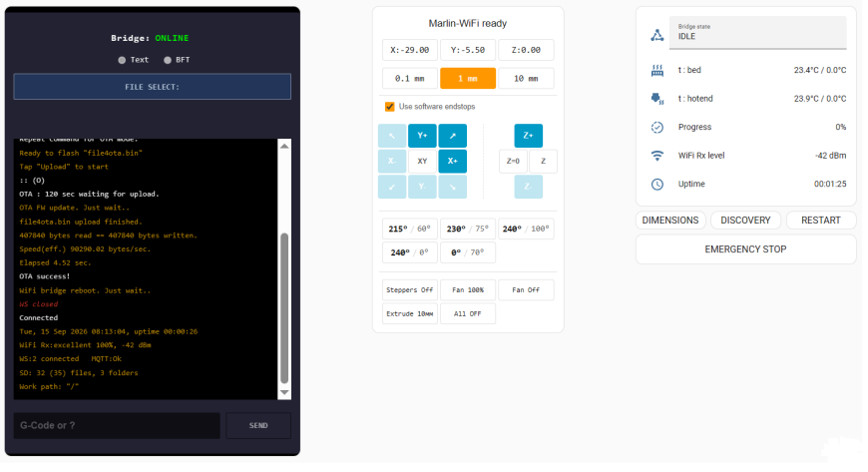Click scroll down arrow in console
Screen dimensions: 868x472
284,393
